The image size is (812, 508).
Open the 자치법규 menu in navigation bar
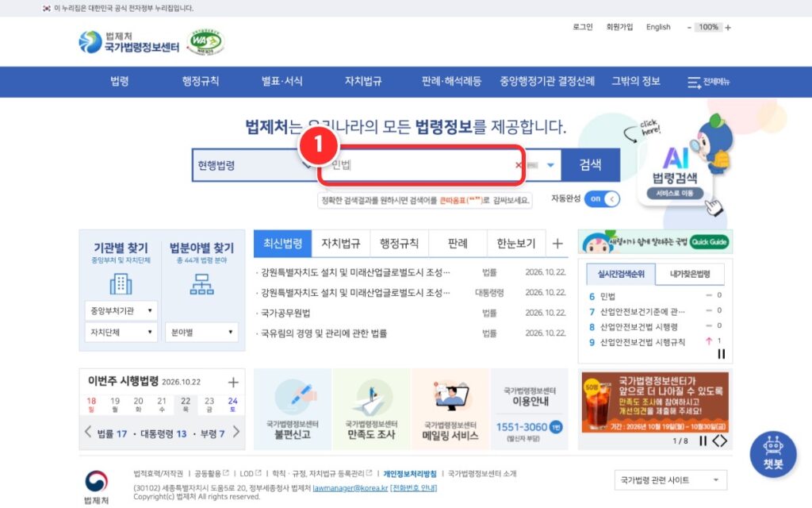point(363,82)
